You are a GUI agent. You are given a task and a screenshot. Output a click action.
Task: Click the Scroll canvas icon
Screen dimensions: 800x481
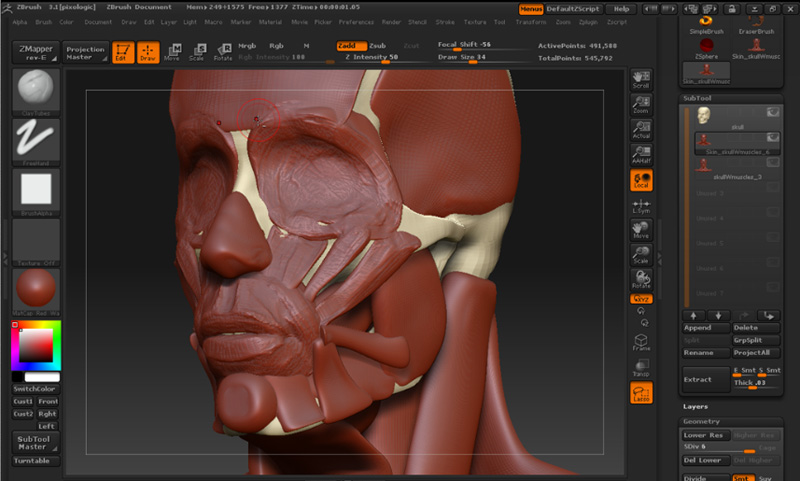click(641, 80)
